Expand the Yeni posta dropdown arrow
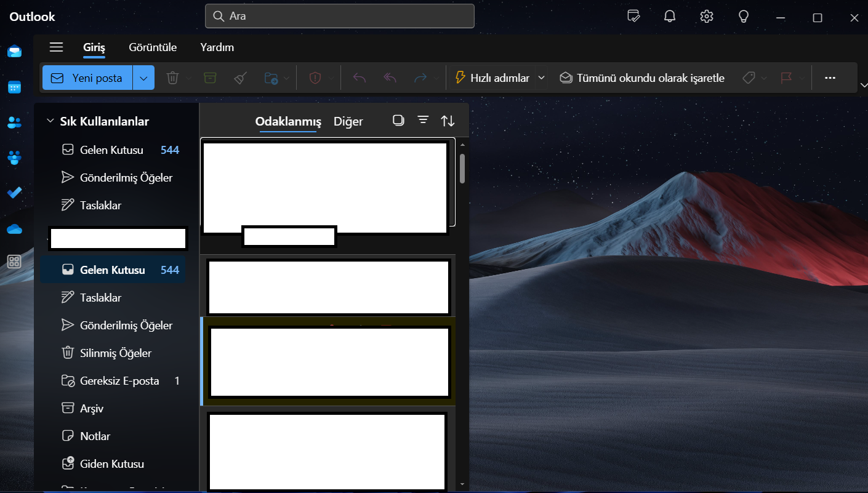Viewport: 868px width, 493px height. pyautogui.click(x=143, y=78)
